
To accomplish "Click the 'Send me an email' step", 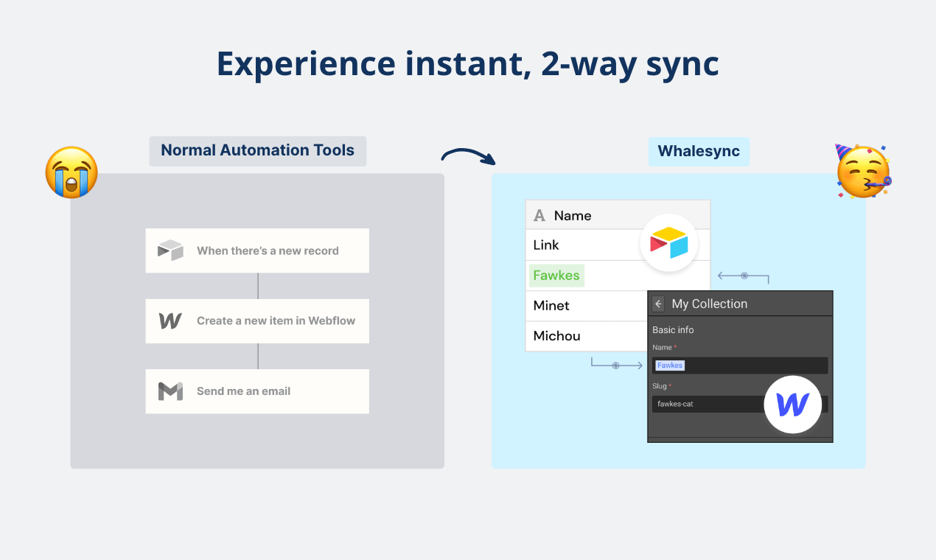I will [257, 391].
